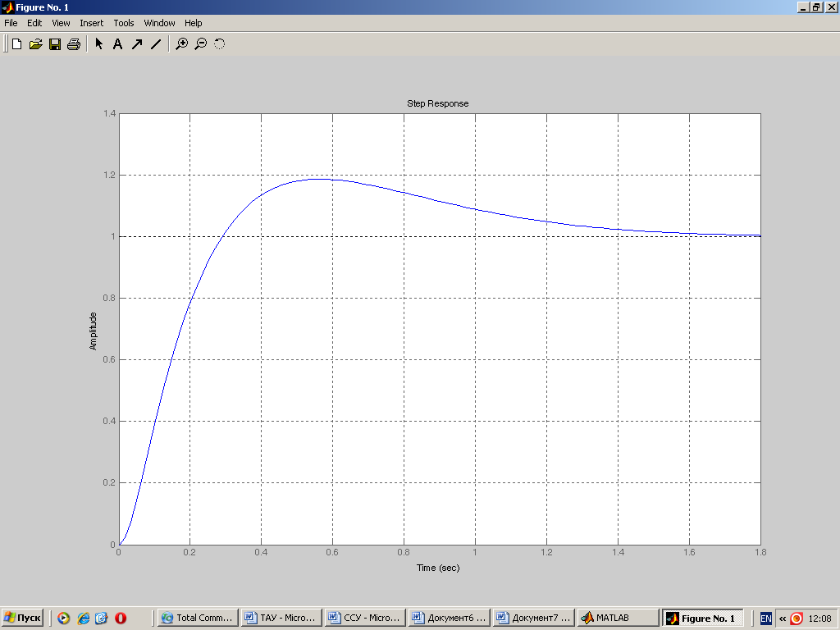Image resolution: width=840 pixels, height=630 pixels.
Task: Print the figure via the printer icon
Action: point(74,44)
